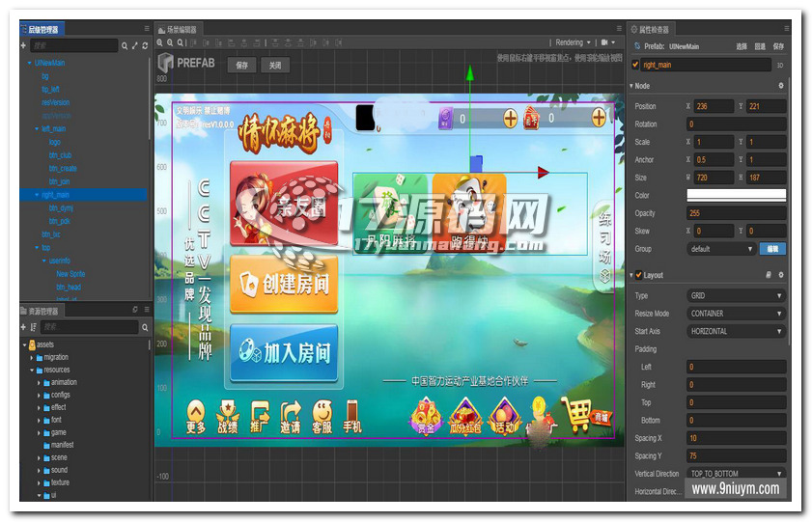Screen dimensions: 812x522
Task: Click the 保存 button in Prefab inspector row
Action: coord(778,46)
